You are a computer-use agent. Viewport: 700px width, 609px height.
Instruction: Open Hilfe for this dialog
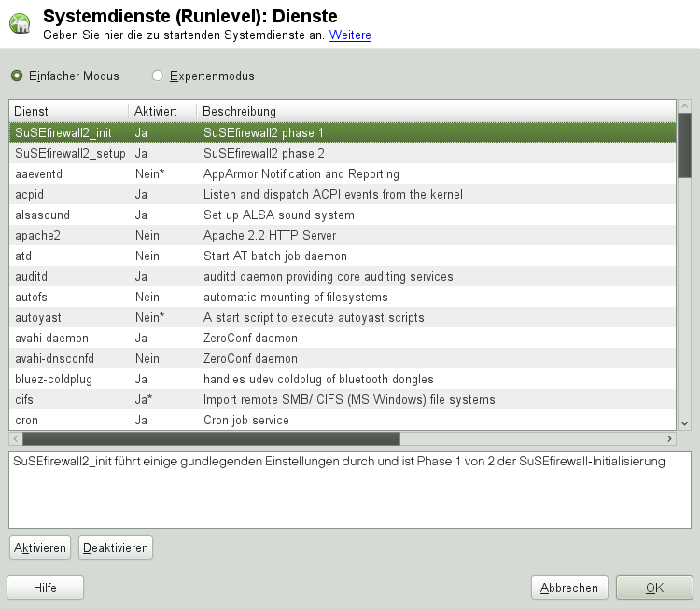[x=45, y=588]
